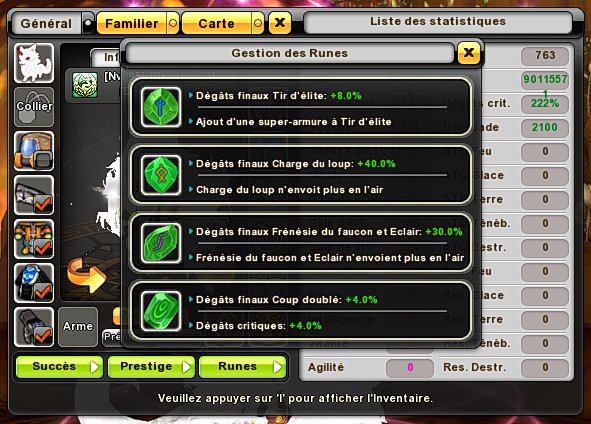Select the Coup doublé green spiral rune
The height and width of the screenshot is (424, 591).
[161, 311]
